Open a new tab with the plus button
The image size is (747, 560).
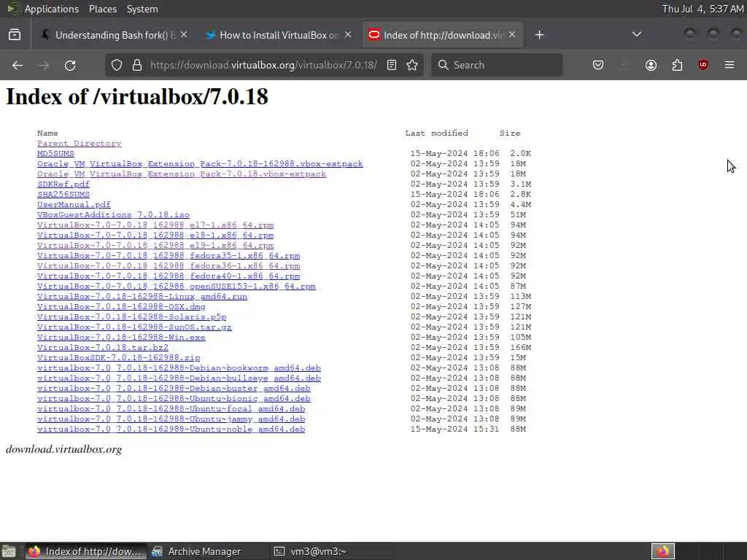(539, 35)
